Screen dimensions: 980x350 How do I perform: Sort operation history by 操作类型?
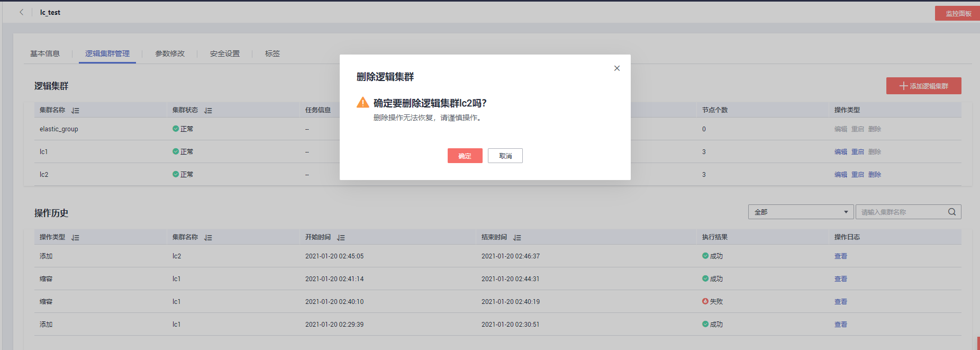(x=75, y=238)
